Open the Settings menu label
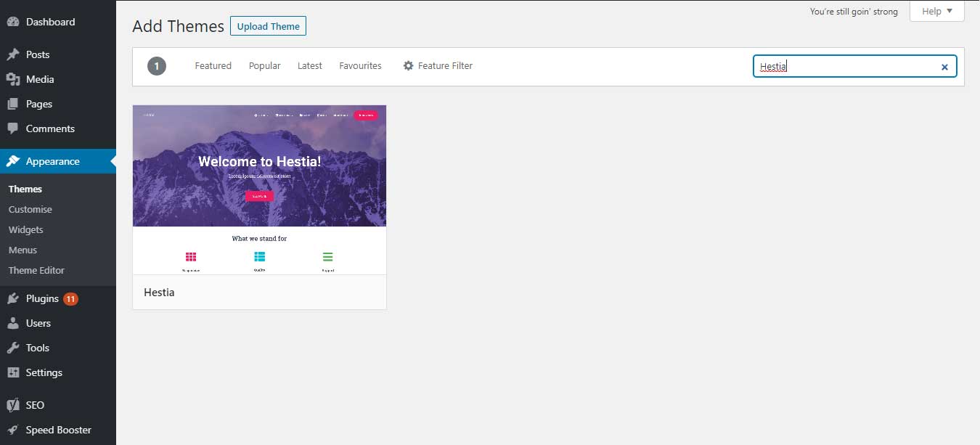The height and width of the screenshot is (445, 980). (x=44, y=372)
